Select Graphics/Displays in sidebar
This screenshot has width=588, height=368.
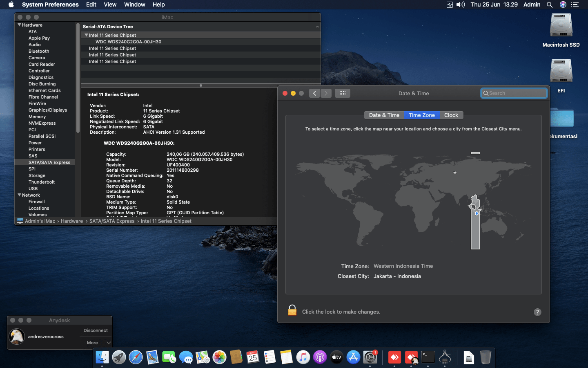[x=48, y=110]
